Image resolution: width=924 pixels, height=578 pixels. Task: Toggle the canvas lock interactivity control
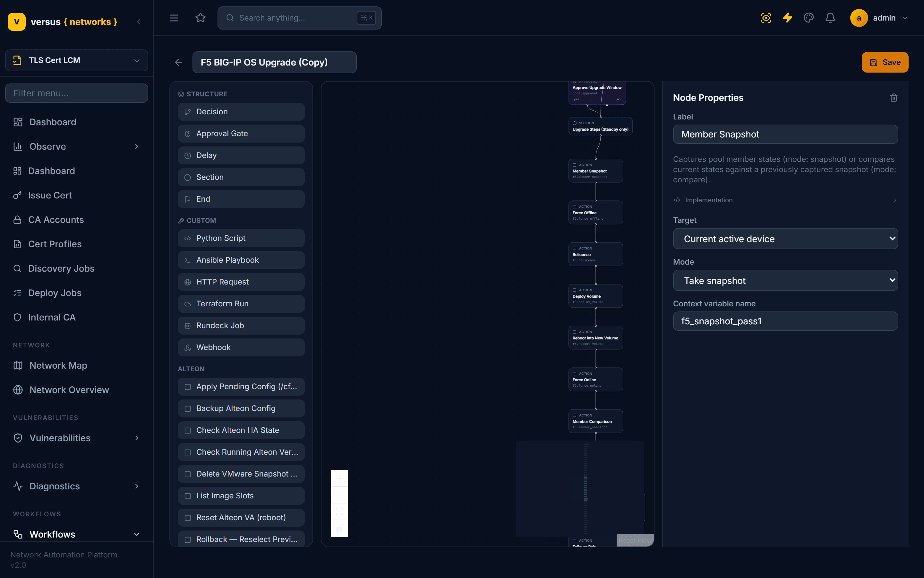(339, 528)
